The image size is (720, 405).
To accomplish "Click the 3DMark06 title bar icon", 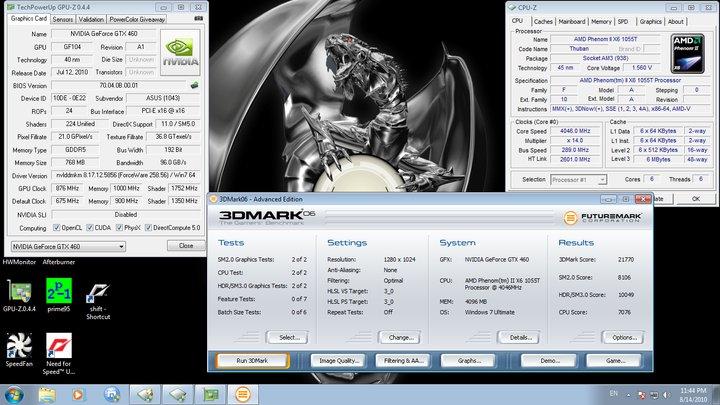I will pyautogui.click(x=214, y=199).
